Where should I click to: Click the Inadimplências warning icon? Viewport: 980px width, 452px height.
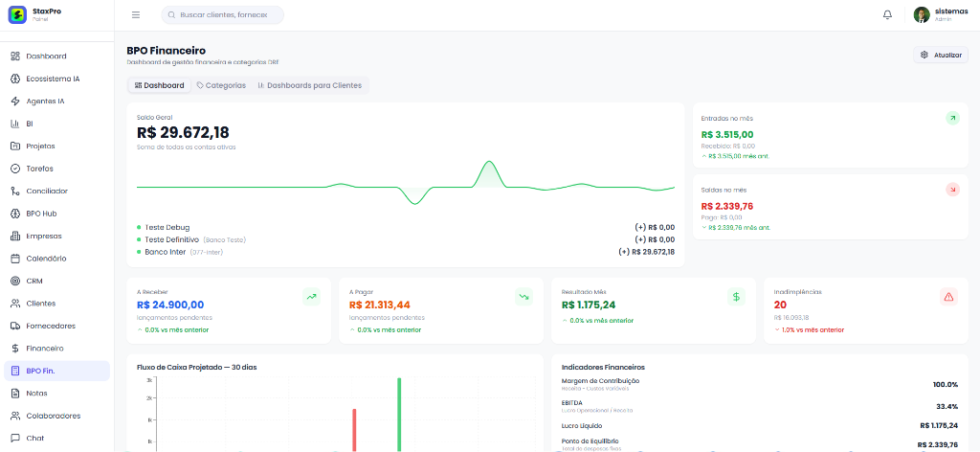[948, 297]
